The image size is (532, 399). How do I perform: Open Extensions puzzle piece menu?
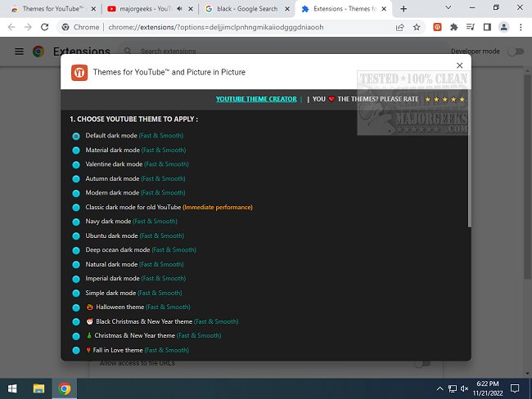(x=454, y=27)
